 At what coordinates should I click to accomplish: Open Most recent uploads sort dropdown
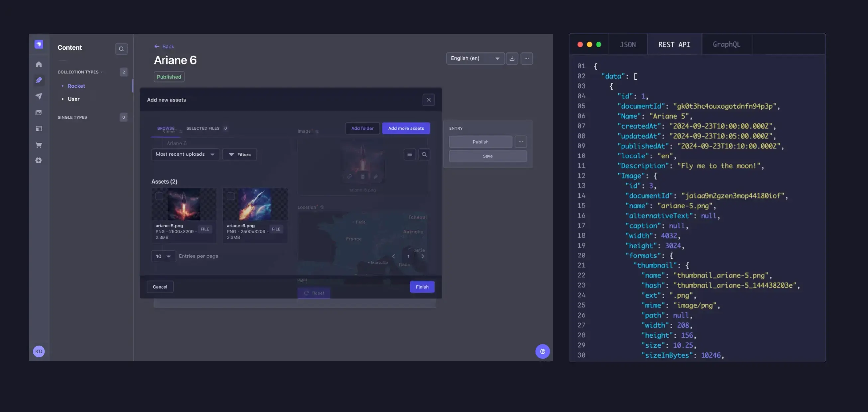(x=185, y=154)
